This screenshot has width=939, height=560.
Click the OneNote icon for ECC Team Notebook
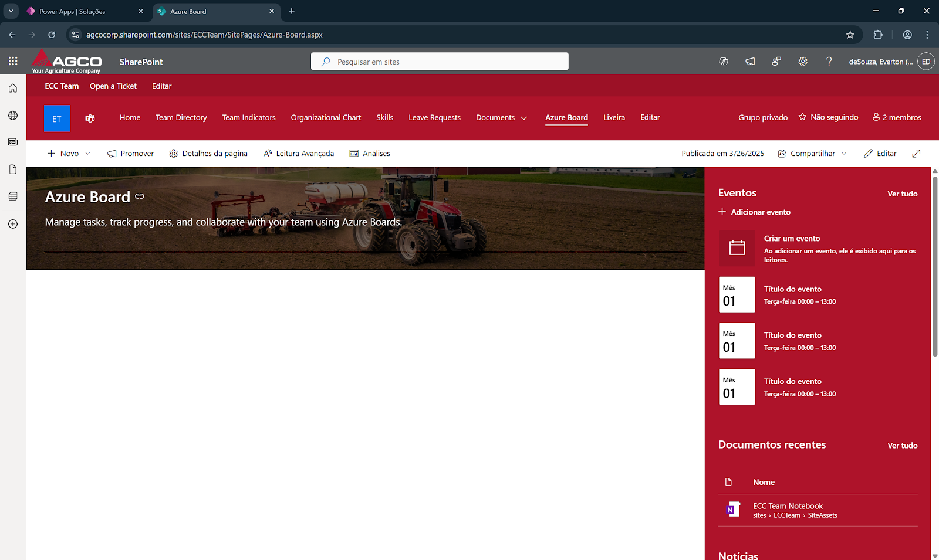(x=733, y=509)
